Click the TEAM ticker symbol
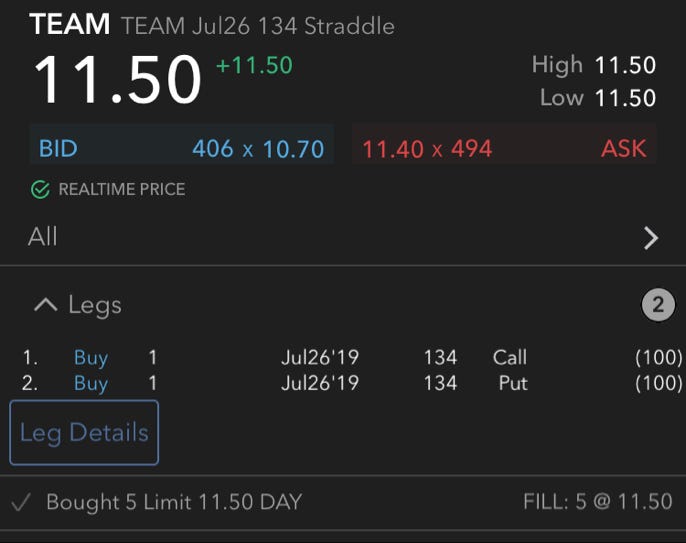686x543 pixels. point(70,24)
